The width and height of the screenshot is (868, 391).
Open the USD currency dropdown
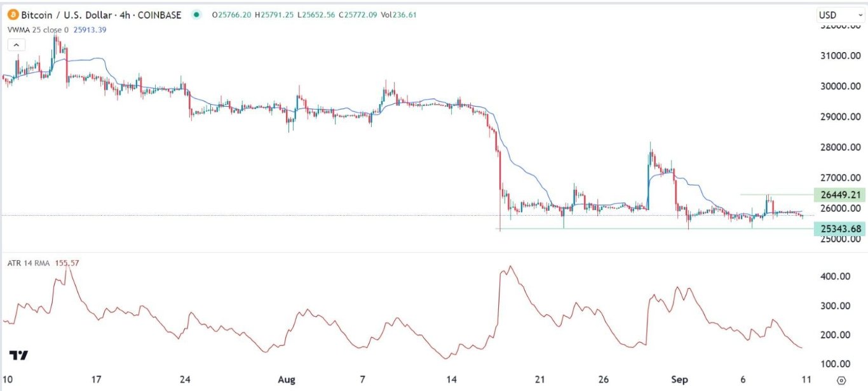pyautogui.click(x=836, y=15)
